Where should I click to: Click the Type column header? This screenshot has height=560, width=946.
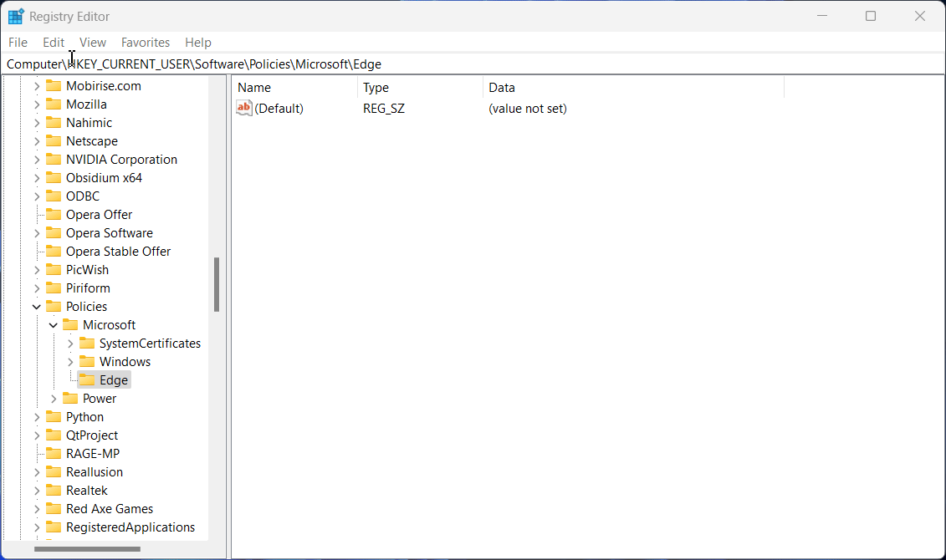coord(421,88)
